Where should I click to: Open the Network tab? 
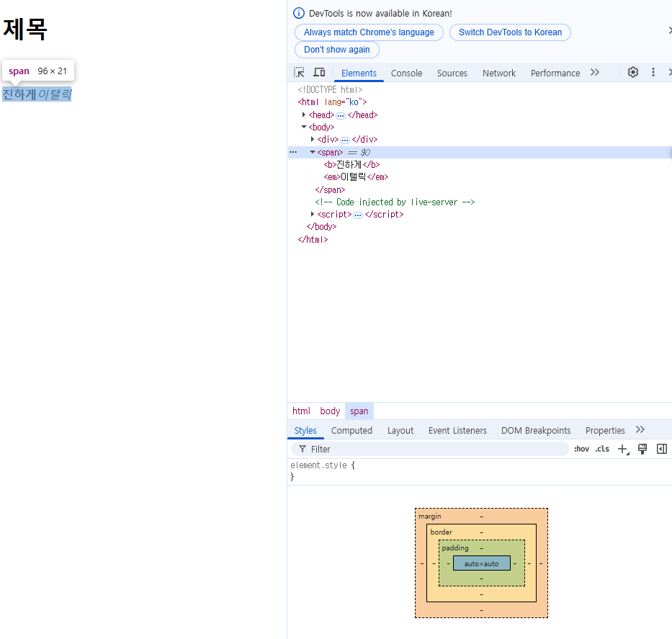(499, 73)
